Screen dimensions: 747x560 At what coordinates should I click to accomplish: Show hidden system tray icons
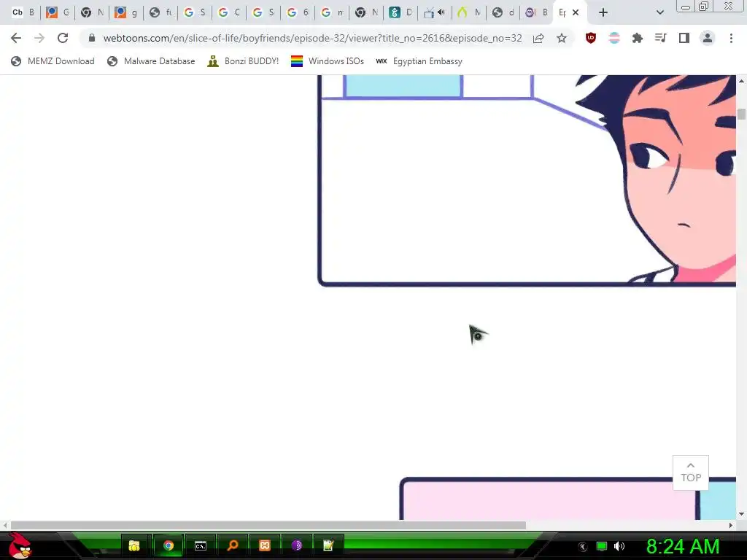click(583, 547)
